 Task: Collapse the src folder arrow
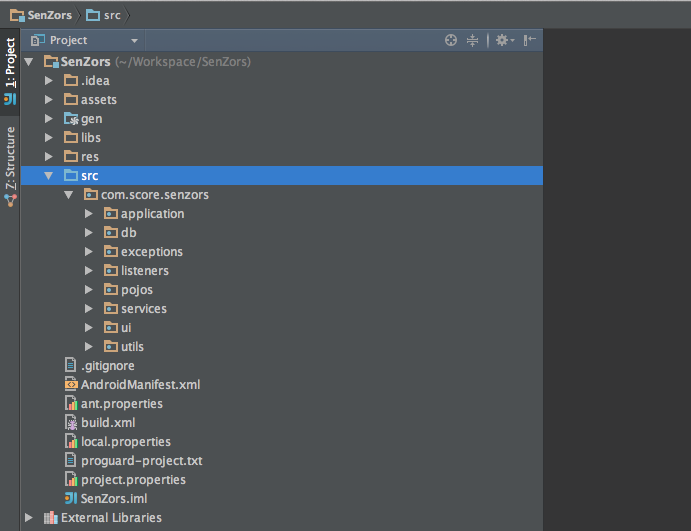(48, 176)
